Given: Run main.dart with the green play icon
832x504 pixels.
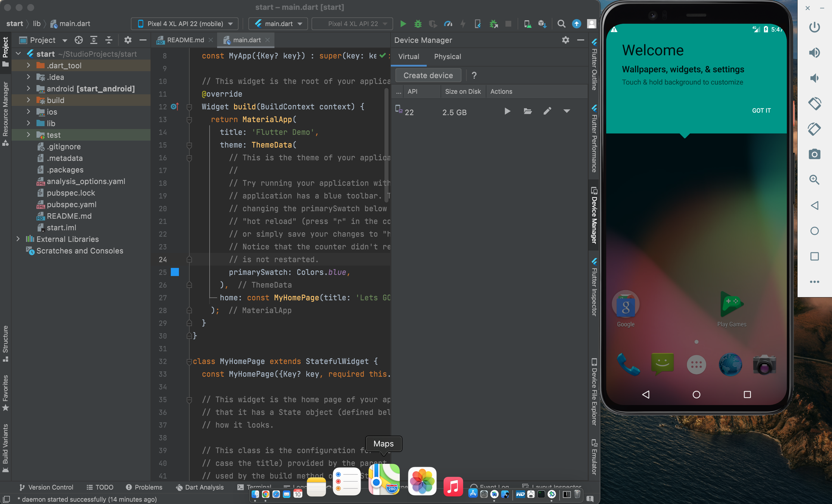Looking at the screenshot, I should click(403, 24).
